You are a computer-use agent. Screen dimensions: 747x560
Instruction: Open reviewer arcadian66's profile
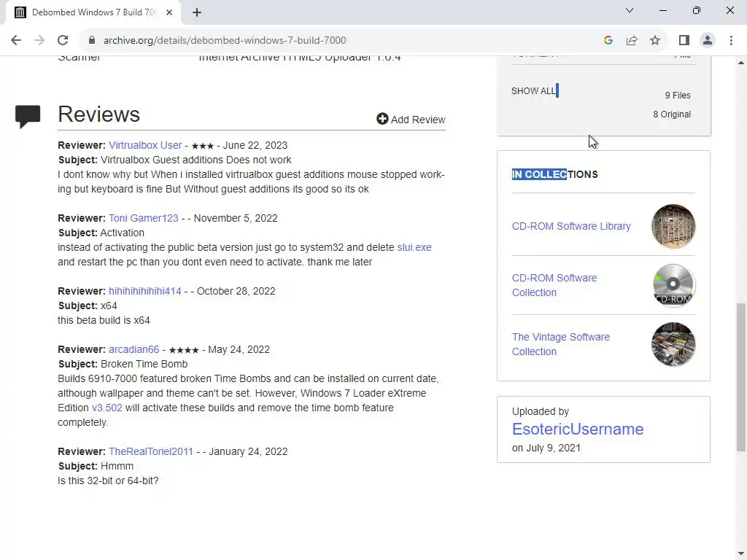tap(134, 349)
